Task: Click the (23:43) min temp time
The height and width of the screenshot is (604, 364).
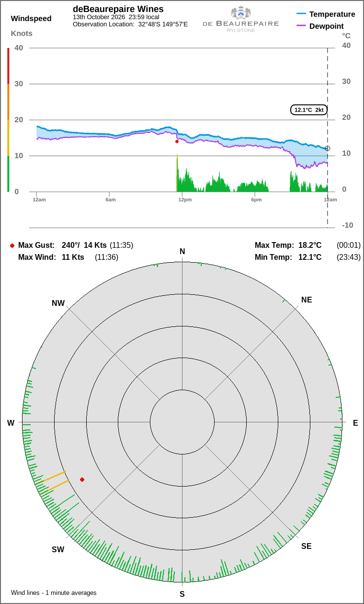Action: 349,257
